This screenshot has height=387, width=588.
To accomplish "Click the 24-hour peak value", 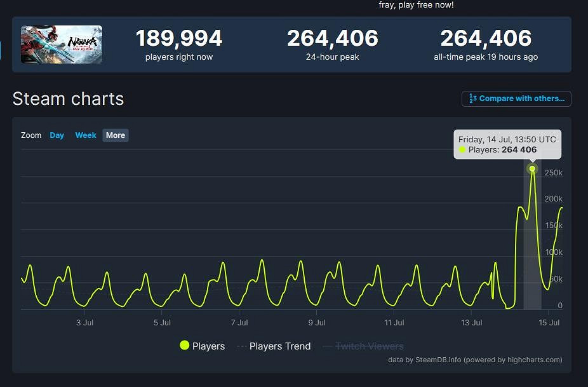I will [333, 39].
